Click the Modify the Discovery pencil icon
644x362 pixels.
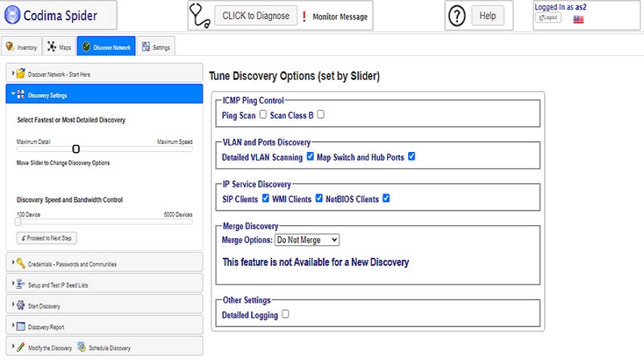pyautogui.click(x=20, y=348)
